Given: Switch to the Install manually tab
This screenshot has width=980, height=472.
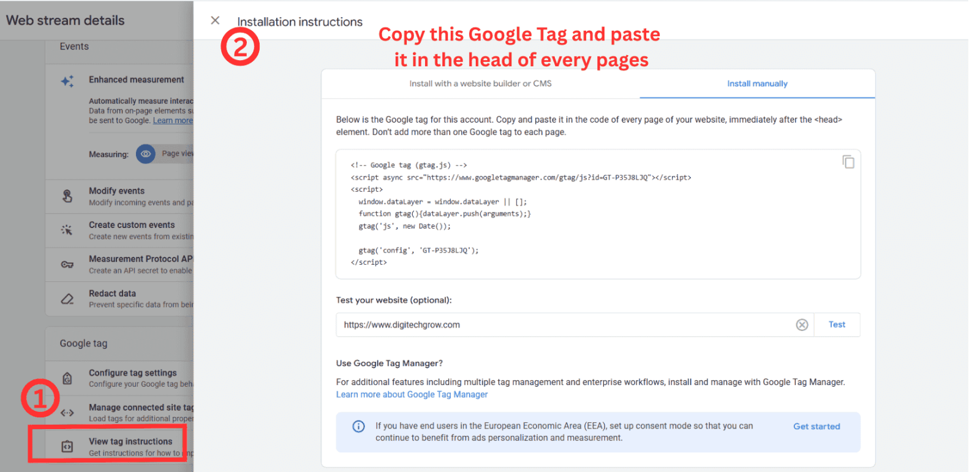Looking at the screenshot, I should [756, 83].
